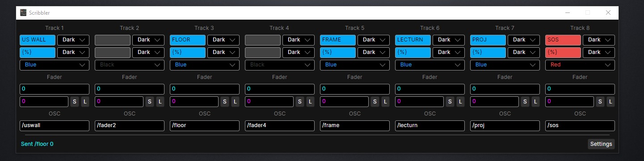Click Track 2 L button
The height and width of the screenshot is (161, 644).
point(160,102)
